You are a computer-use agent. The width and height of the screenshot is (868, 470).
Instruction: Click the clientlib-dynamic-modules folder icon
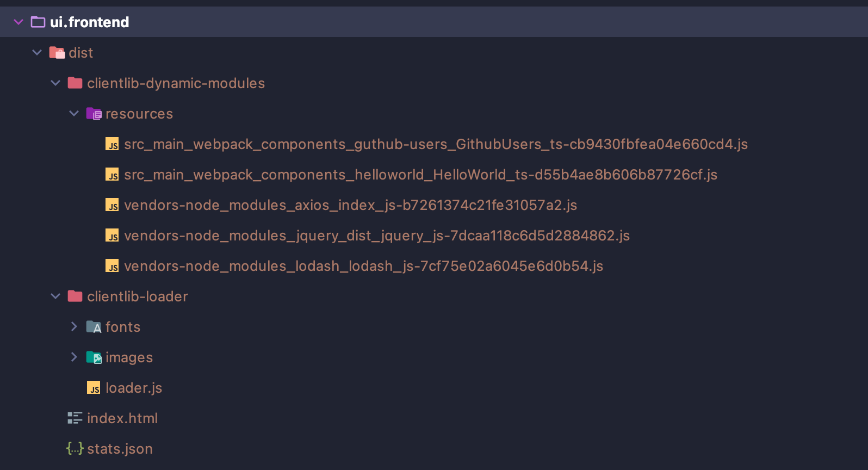click(x=75, y=83)
